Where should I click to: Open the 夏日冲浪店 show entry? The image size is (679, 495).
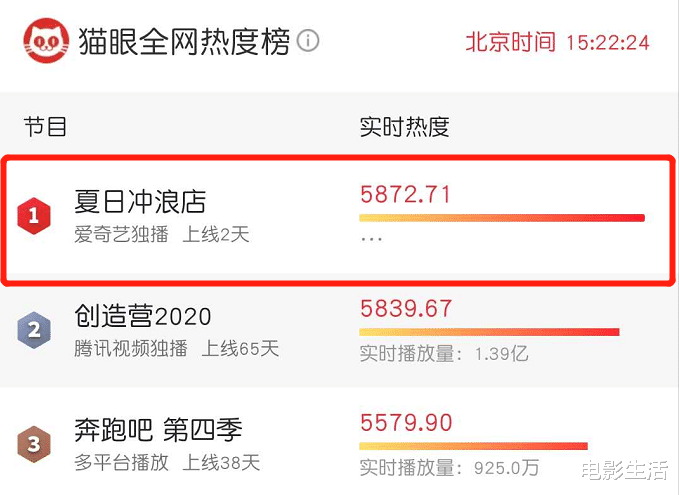pyautogui.click(x=140, y=202)
